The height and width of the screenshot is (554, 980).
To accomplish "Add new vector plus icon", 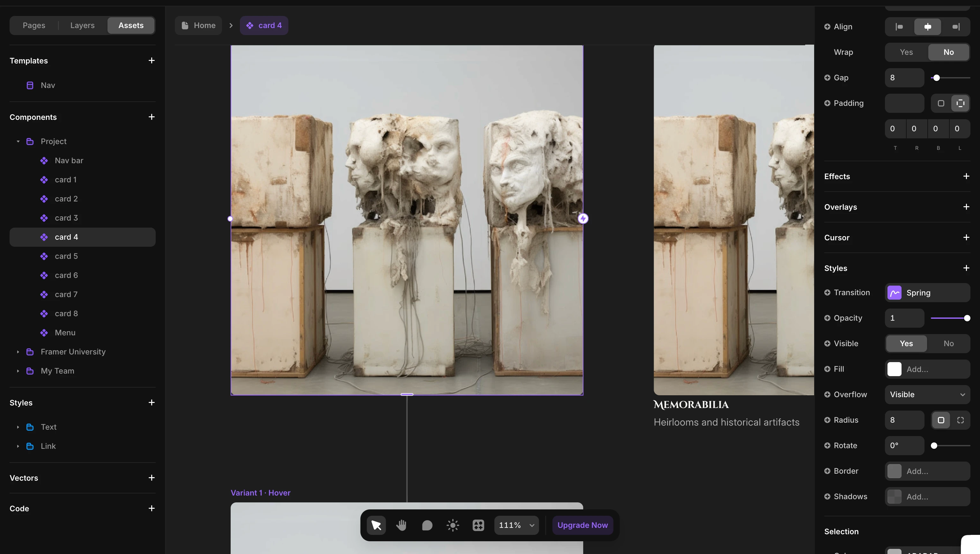I will pos(152,478).
